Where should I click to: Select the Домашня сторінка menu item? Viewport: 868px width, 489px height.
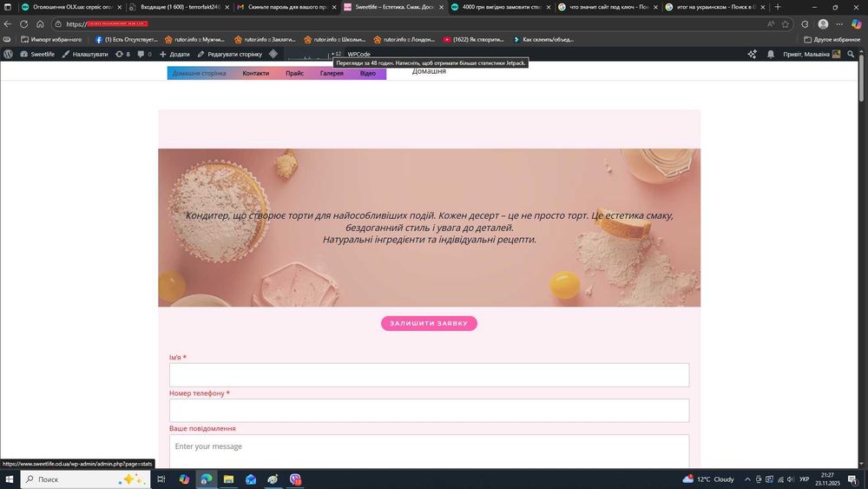click(200, 73)
